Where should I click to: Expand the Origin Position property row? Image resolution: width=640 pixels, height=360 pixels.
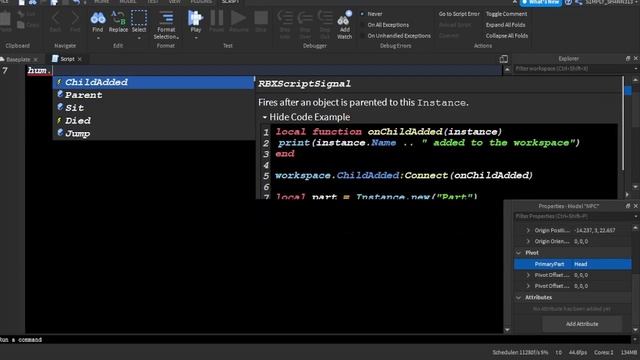click(x=528, y=231)
